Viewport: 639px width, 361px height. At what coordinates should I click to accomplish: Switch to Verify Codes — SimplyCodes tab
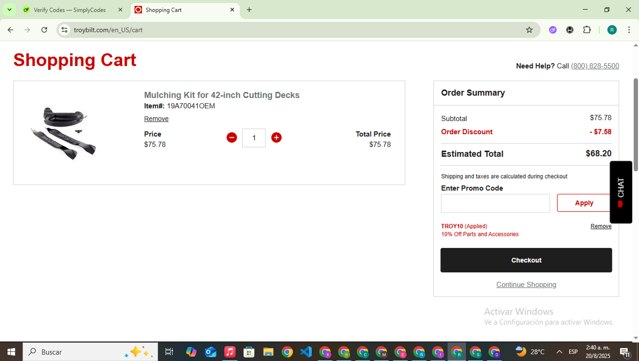[x=69, y=10]
